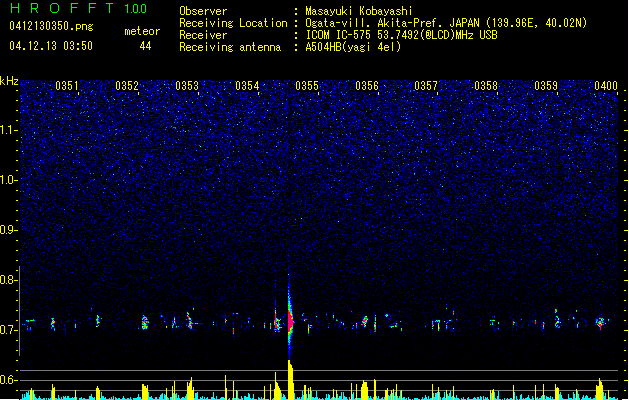Click the 0358 time marker
The width and height of the screenshot is (629, 400).
(x=486, y=86)
